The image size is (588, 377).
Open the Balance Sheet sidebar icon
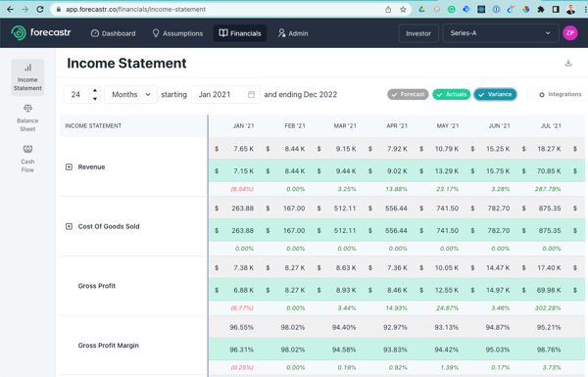pyautogui.click(x=27, y=118)
